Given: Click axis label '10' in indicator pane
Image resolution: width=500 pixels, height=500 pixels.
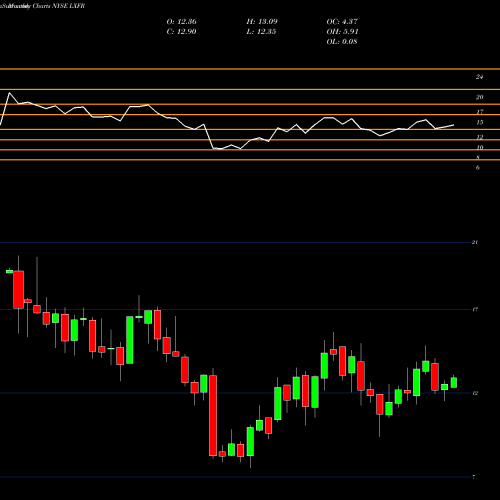Looking at the screenshot, I should pos(480,148).
